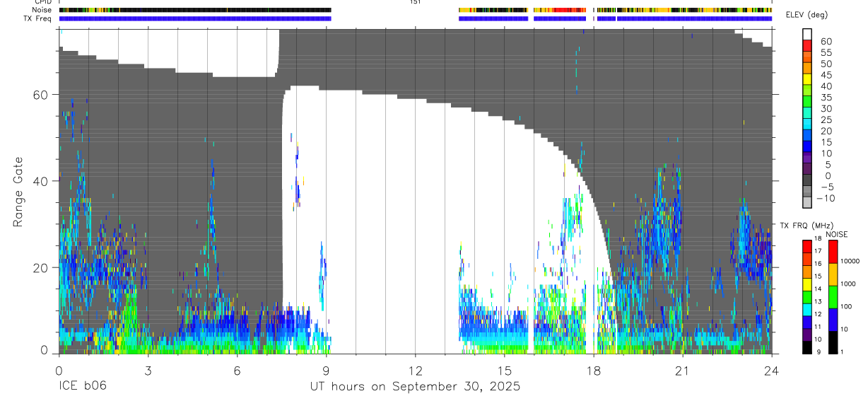Click the yellow-orange segment of the NOISE colorbar
This screenshot has height=401, width=868.
pos(833,274)
